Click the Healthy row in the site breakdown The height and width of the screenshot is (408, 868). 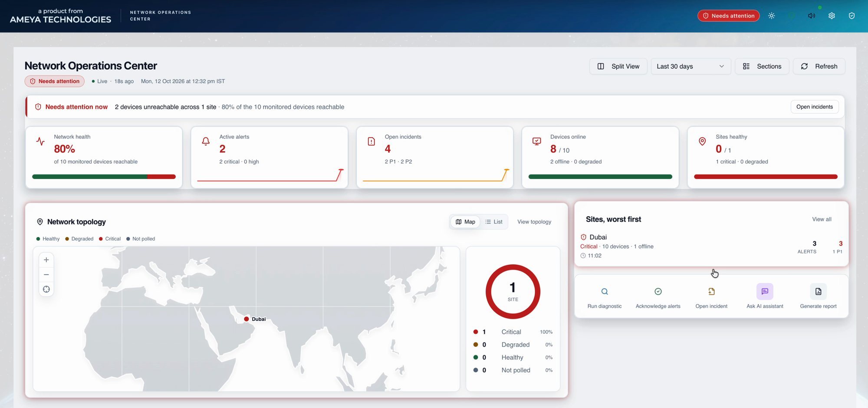point(513,358)
